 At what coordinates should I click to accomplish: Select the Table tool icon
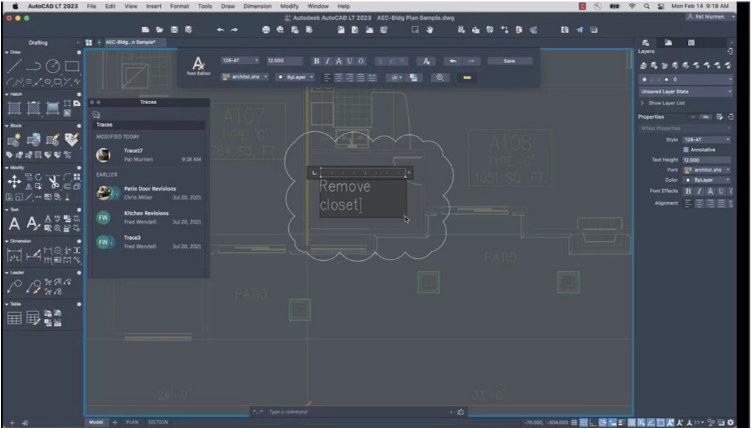14,318
